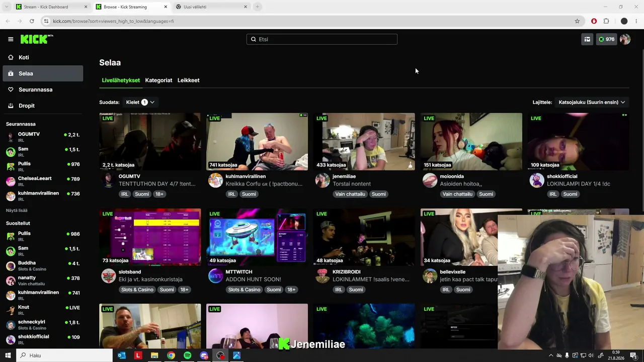Switch to the Kategoriat tab
644x362 pixels.
(x=158, y=80)
